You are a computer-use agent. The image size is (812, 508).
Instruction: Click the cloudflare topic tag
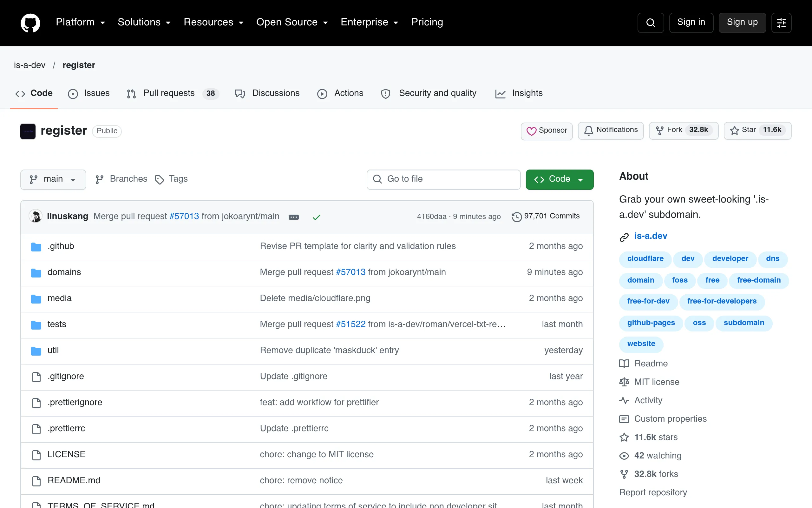point(645,259)
